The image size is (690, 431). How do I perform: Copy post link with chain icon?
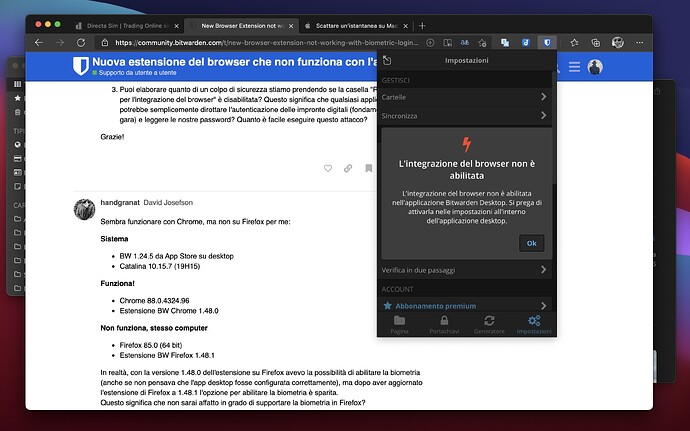click(348, 168)
